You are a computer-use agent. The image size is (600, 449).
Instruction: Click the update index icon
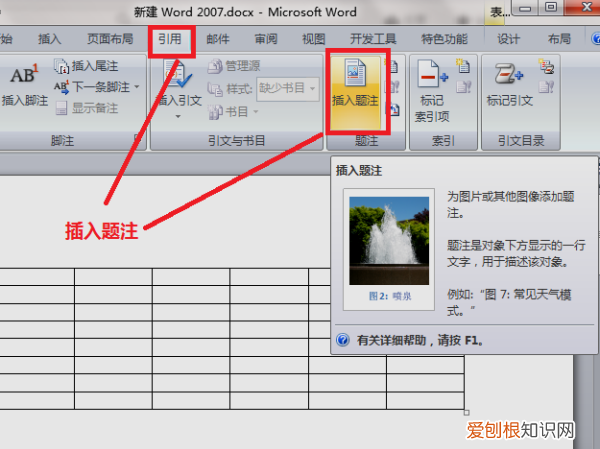pyautogui.click(x=463, y=87)
